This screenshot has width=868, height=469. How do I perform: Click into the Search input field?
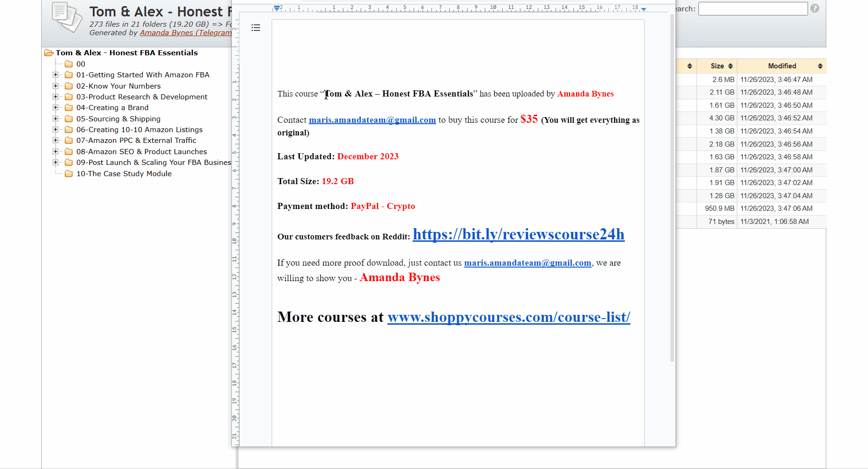pos(753,9)
